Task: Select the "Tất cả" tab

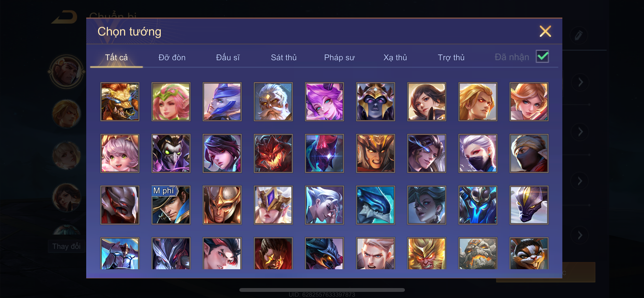Action: coord(116,58)
